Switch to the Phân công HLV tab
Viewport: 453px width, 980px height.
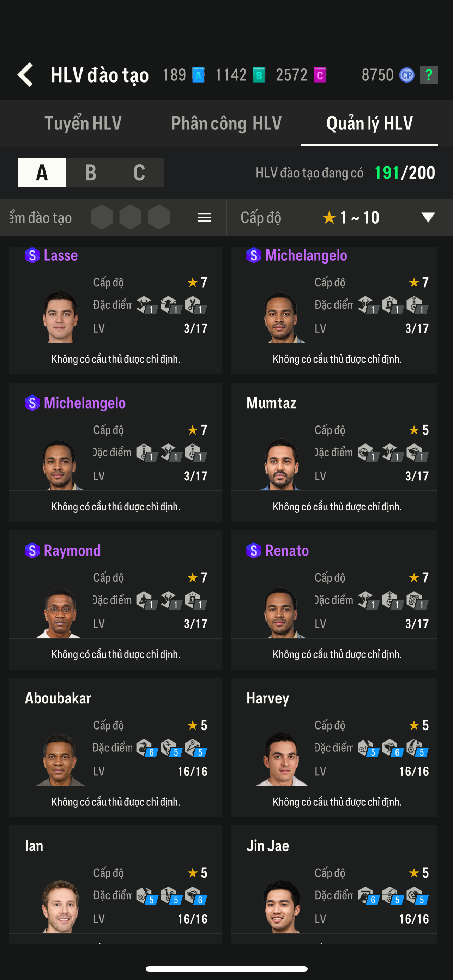(226, 123)
